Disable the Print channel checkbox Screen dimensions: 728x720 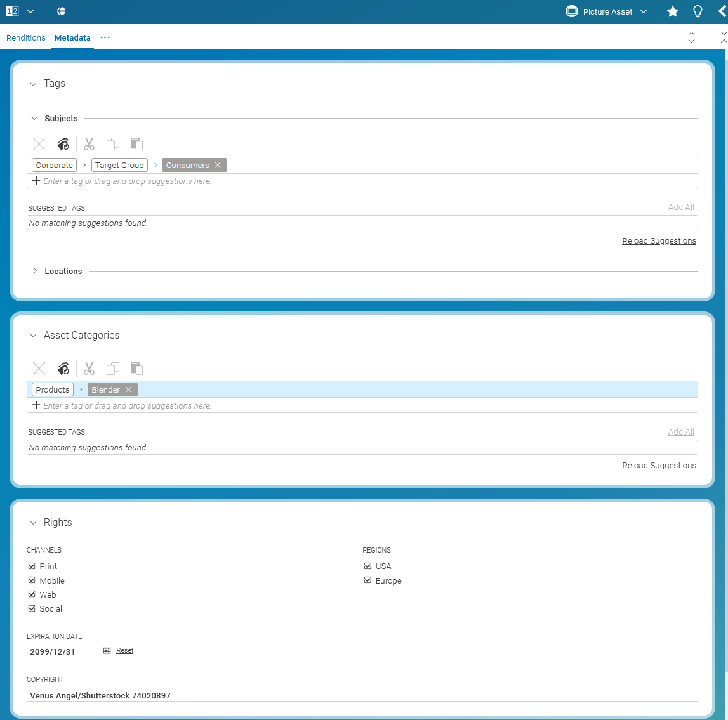(31, 566)
